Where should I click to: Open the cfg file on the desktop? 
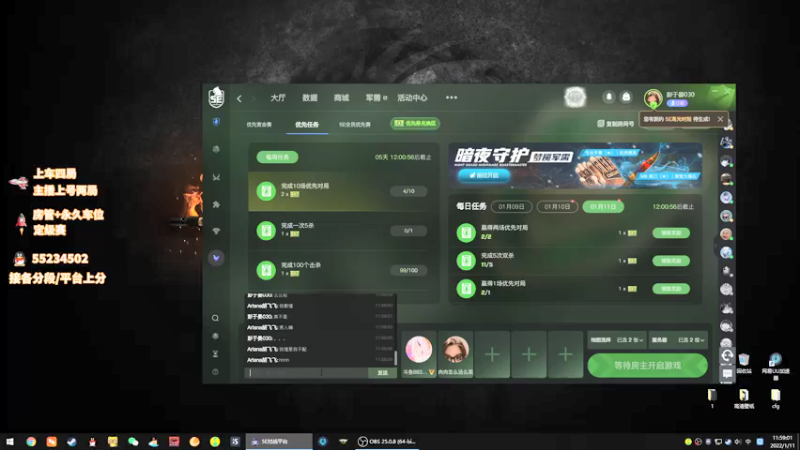point(776,398)
